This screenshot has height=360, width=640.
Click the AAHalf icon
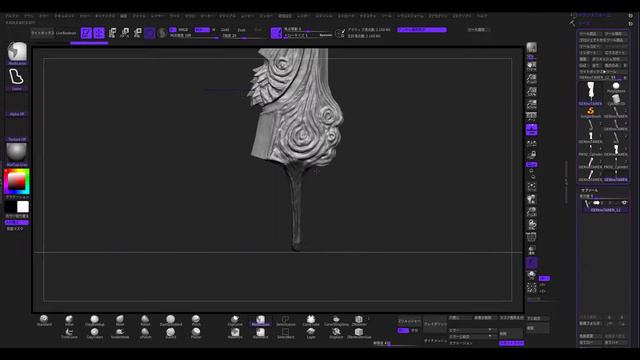[x=531, y=104]
